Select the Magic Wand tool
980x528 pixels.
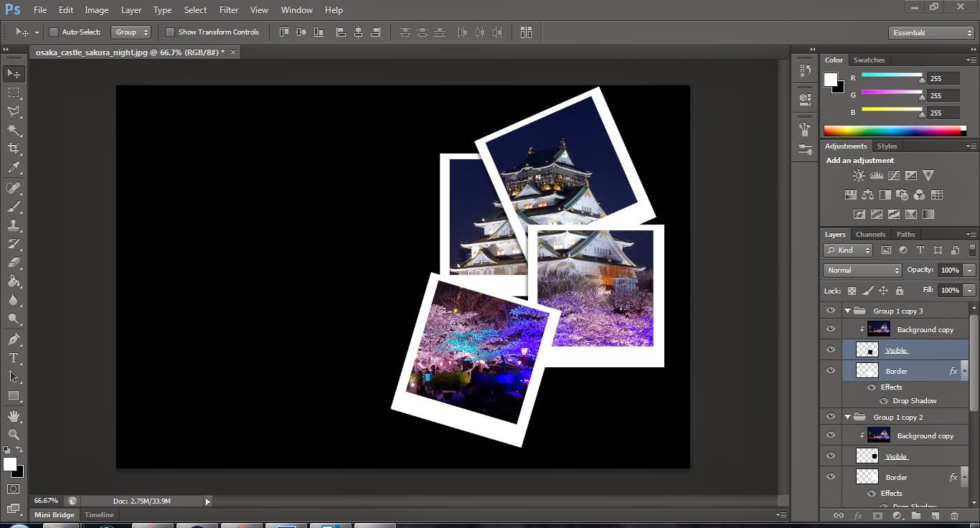click(x=14, y=130)
